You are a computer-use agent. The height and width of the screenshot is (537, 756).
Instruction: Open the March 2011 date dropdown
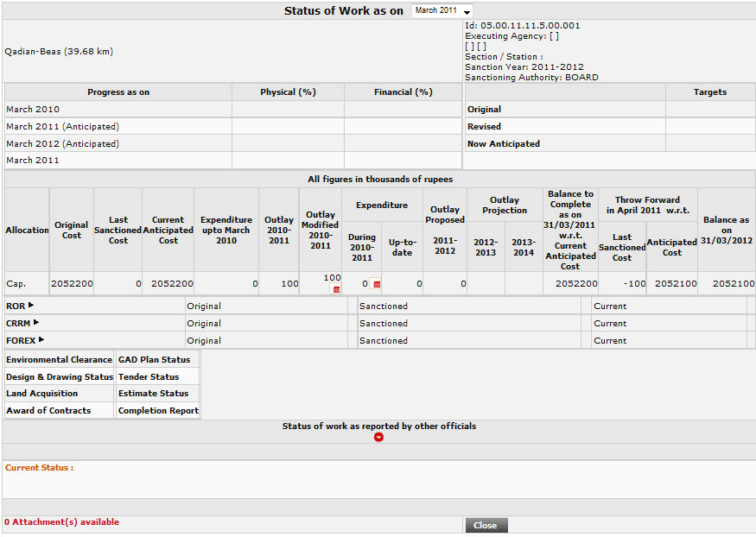tap(442, 11)
